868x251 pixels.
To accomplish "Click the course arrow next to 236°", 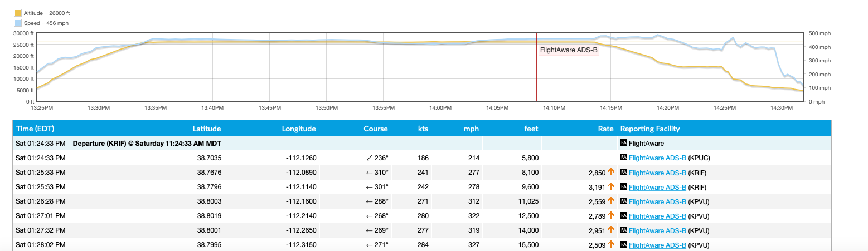I will point(369,158).
